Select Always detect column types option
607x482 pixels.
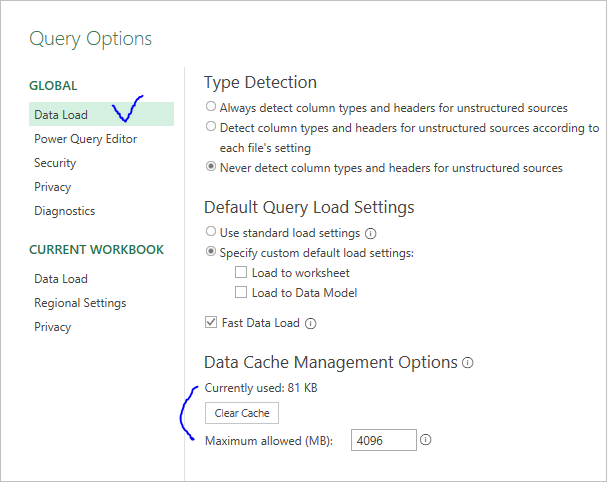(x=210, y=107)
